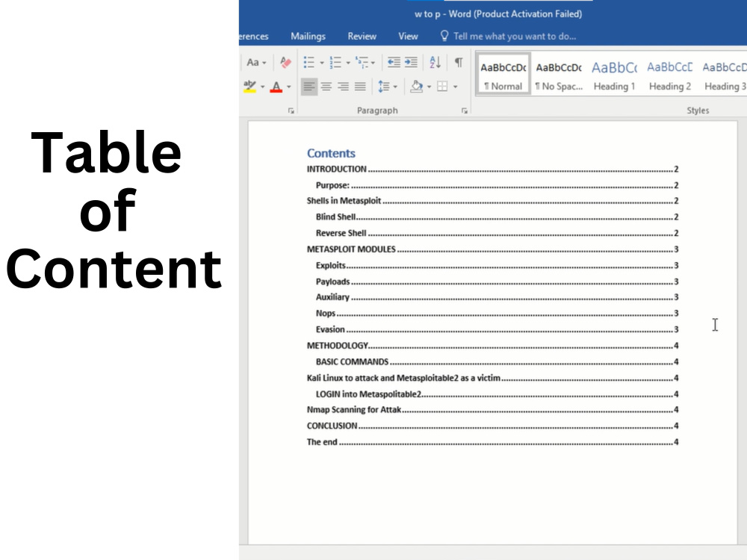Click the Payloads contents entry
The width and height of the screenshot is (747, 560).
click(497, 281)
